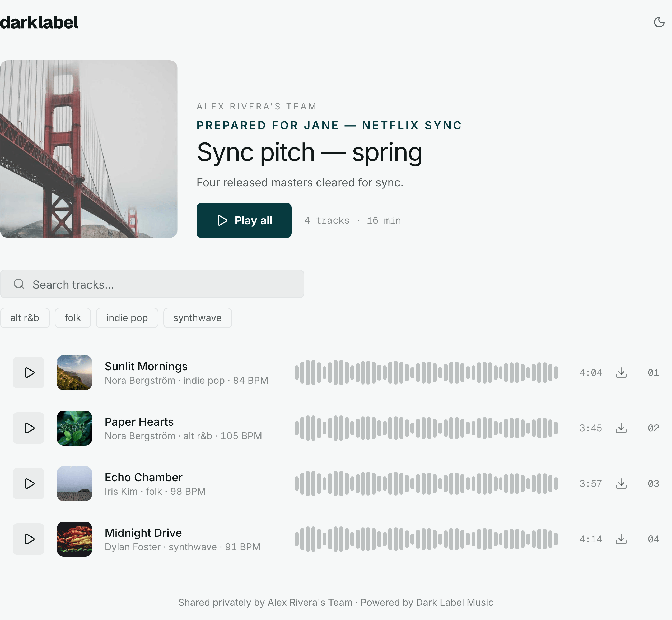
Task: Click the Powered by Dark Label Music footer
Action: tap(427, 602)
